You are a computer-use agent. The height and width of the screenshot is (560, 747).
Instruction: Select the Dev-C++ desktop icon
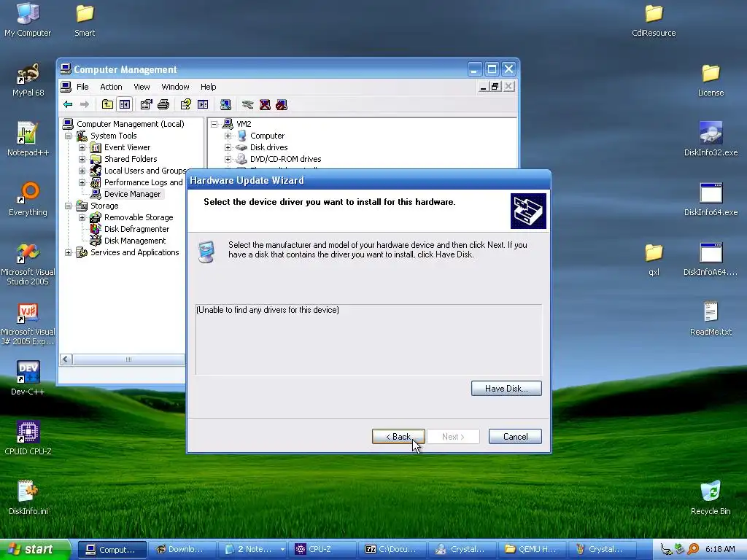(28, 378)
